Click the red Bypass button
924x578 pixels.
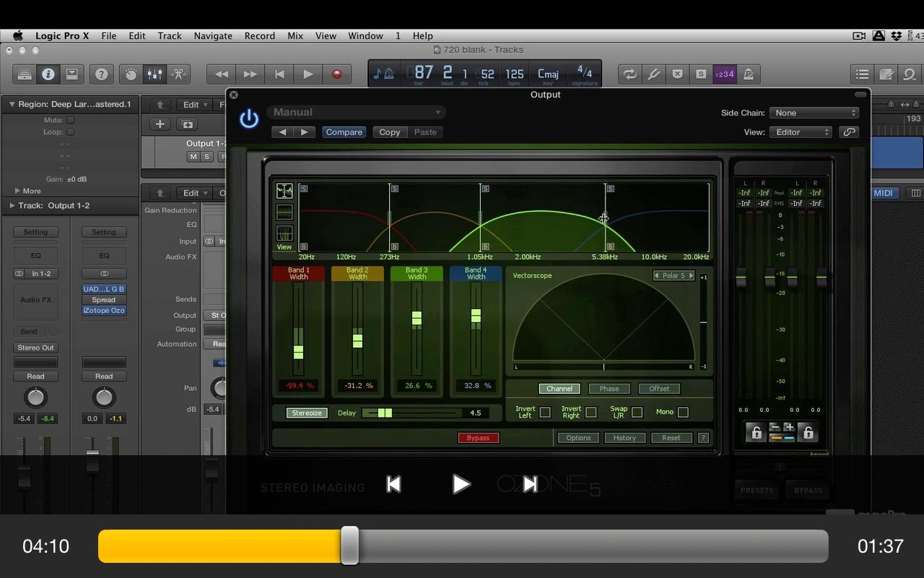point(478,438)
